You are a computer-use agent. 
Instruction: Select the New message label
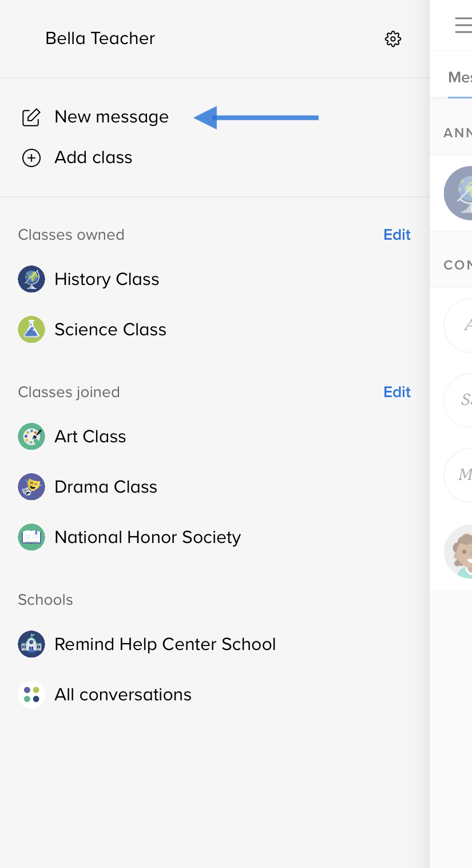[x=112, y=117]
